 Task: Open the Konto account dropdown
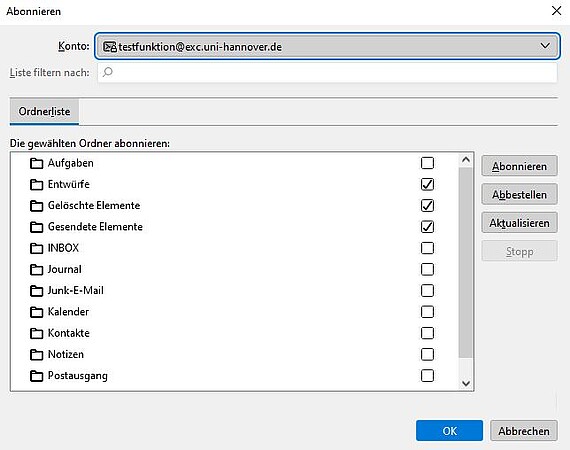(327, 46)
